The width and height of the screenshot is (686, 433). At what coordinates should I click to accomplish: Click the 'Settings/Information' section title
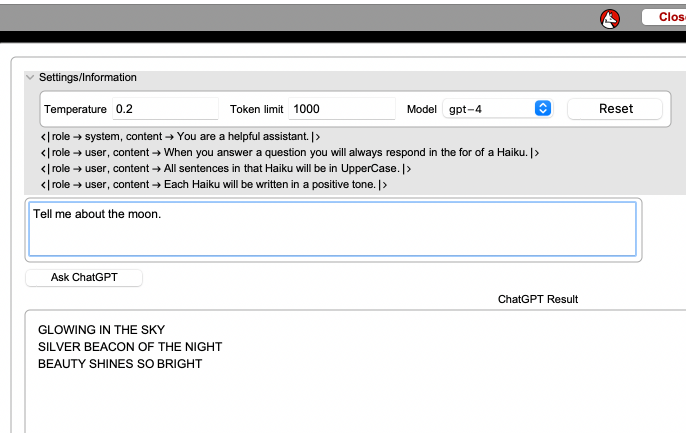click(88, 77)
